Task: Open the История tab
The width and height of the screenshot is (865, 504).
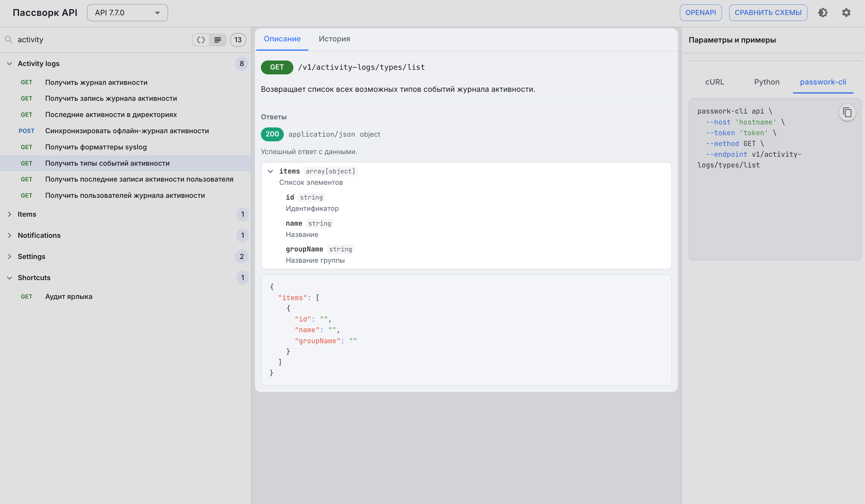Action: click(334, 39)
